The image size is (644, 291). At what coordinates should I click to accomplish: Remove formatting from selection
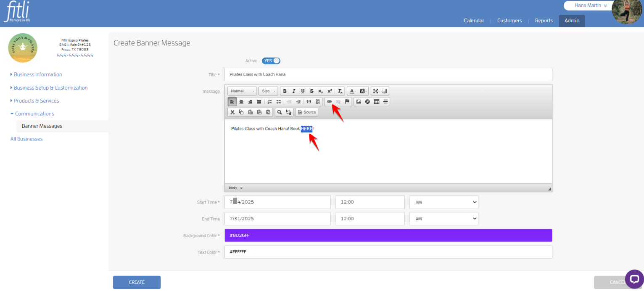click(x=340, y=91)
